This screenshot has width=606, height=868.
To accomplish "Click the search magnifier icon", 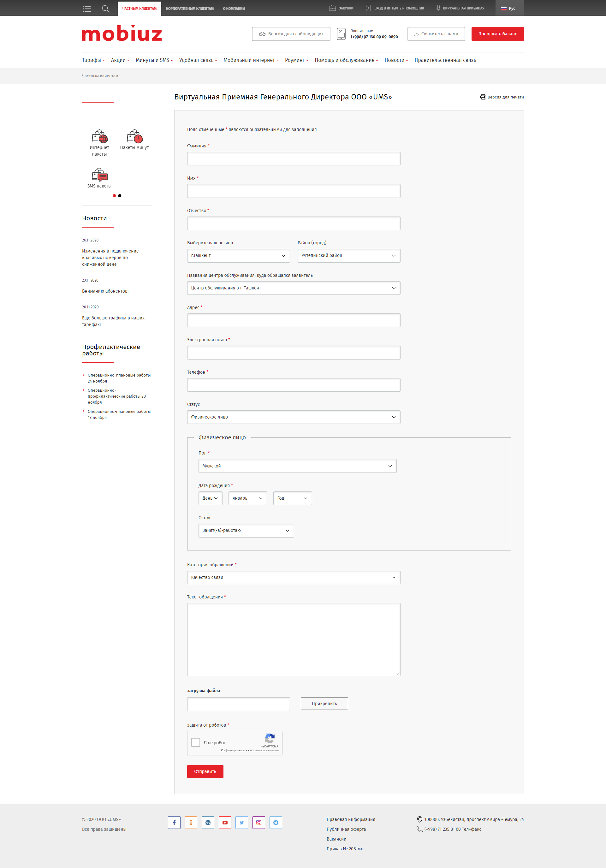I will (x=105, y=8).
